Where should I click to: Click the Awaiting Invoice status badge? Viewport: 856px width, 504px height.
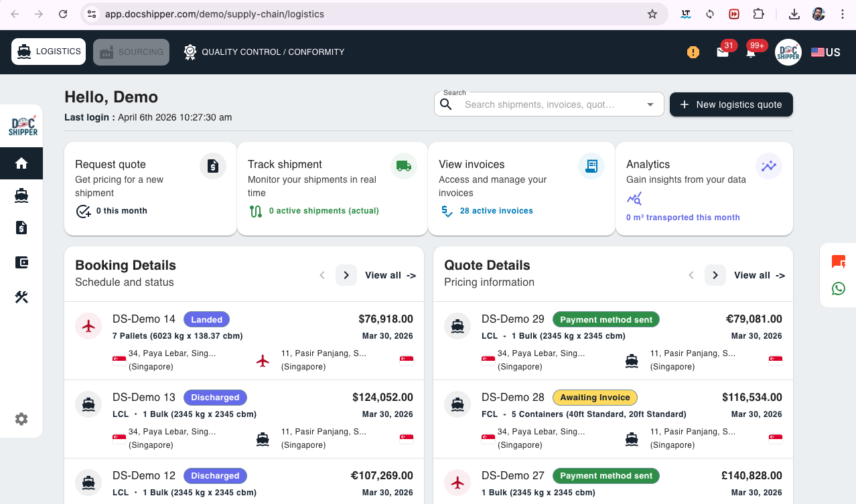pos(595,398)
